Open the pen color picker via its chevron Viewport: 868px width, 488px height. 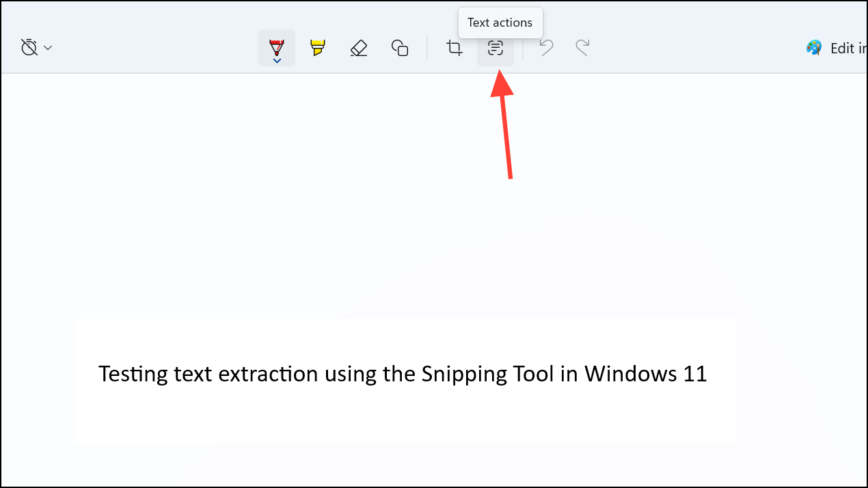pyautogui.click(x=276, y=60)
